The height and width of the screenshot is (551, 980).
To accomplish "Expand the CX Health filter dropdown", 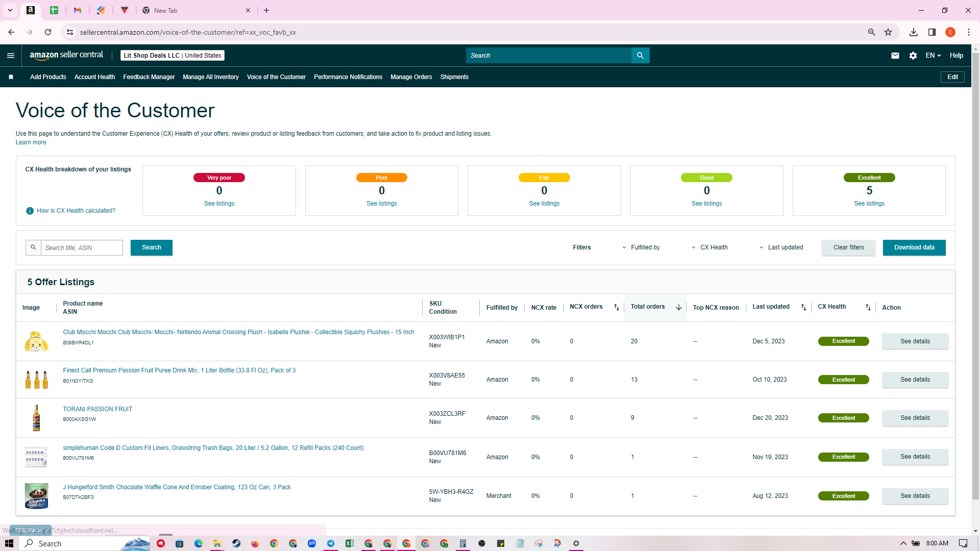I will pos(710,247).
